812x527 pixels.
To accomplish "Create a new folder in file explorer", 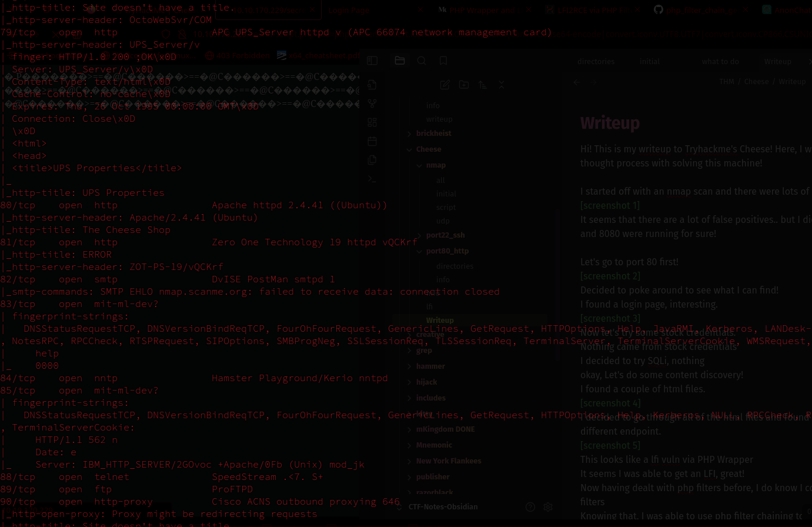I will pyautogui.click(x=464, y=85).
